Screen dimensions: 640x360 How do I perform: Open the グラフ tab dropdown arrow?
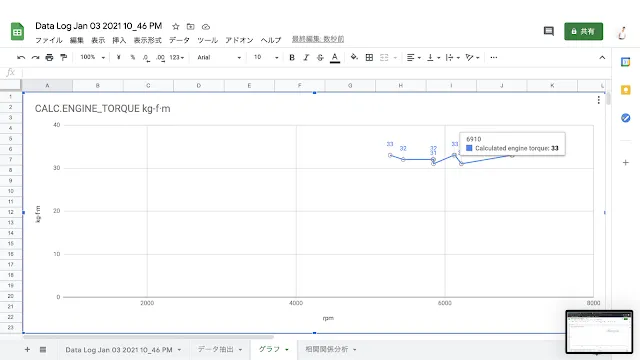tap(287, 350)
